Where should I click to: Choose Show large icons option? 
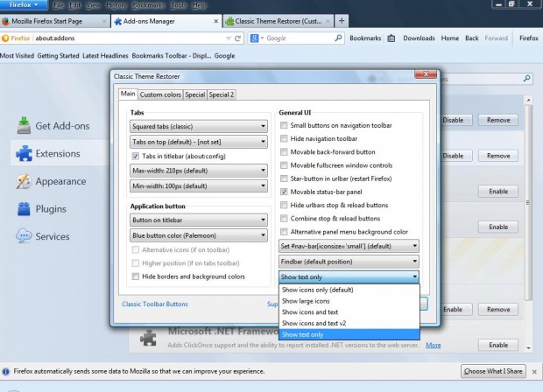(x=349, y=301)
